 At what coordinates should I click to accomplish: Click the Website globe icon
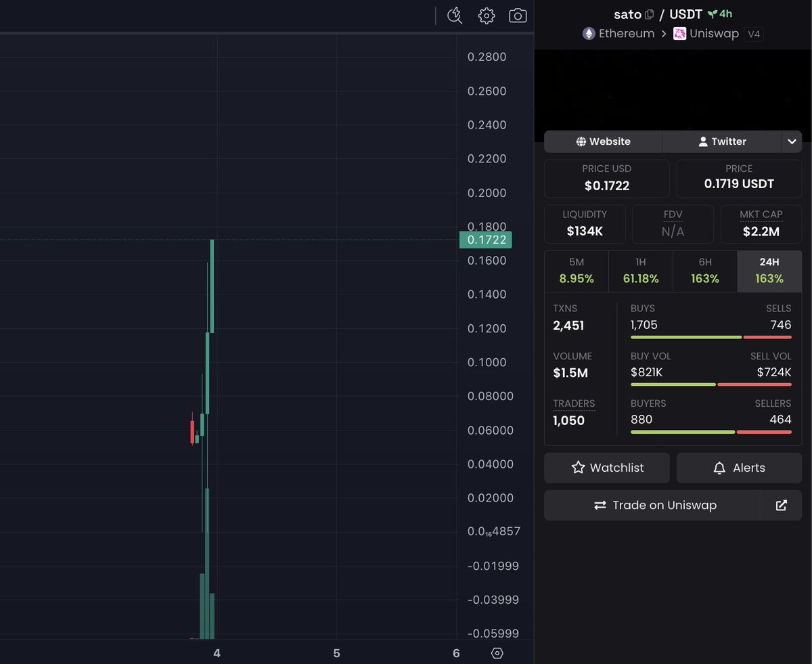pyautogui.click(x=581, y=141)
